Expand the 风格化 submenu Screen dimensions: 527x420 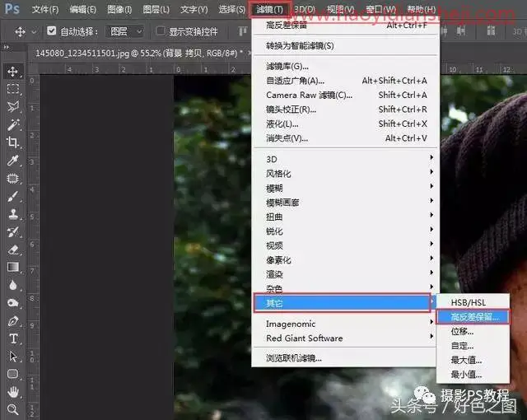(344, 174)
